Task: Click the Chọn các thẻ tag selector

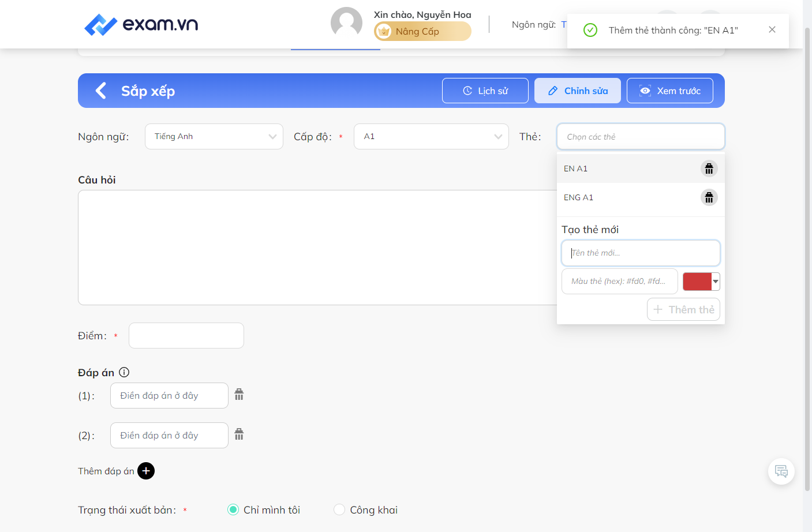Action: [641, 137]
